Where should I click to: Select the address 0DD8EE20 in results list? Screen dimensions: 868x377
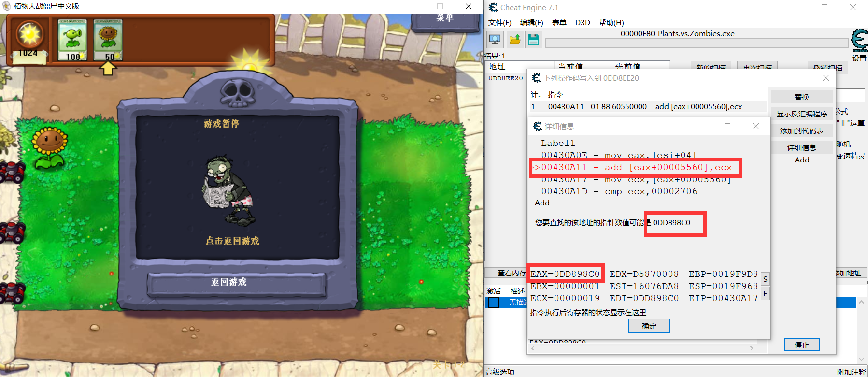click(506, 78)
